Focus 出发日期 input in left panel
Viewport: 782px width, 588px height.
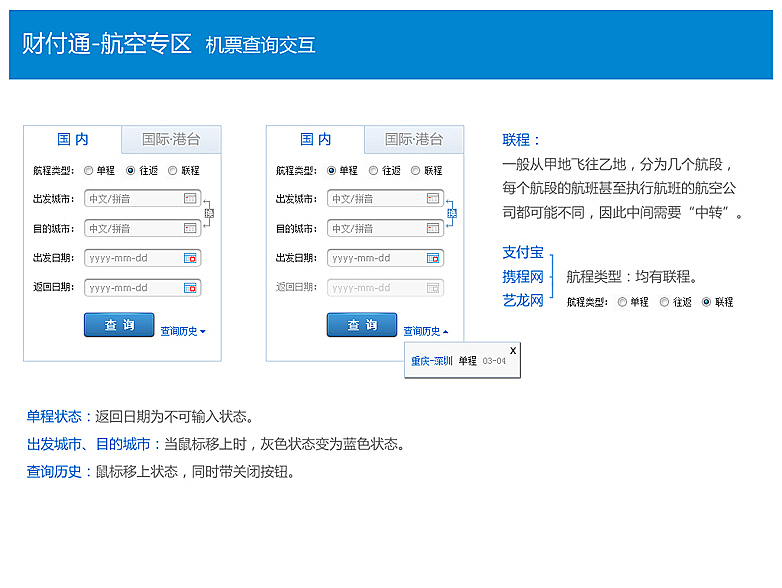coord(143,258)
